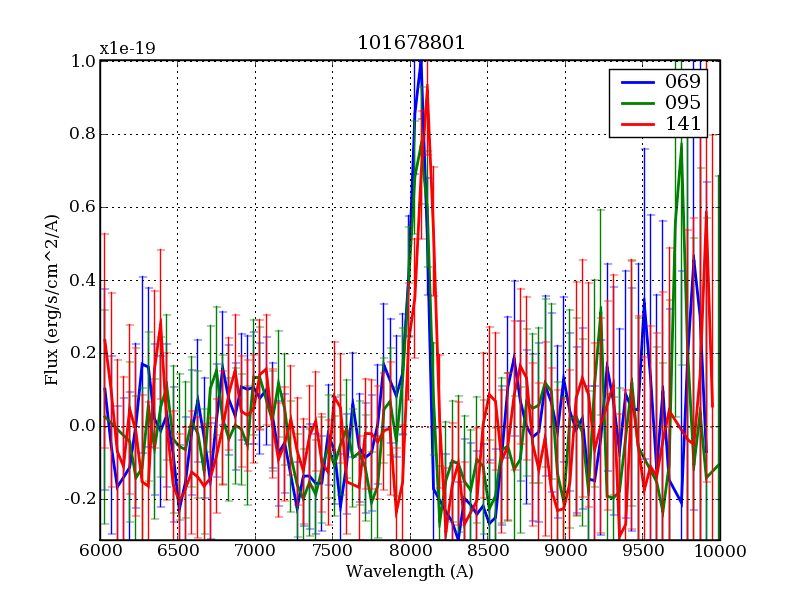Click the -0.2 tick label on y-axis

tap(79, 499)
